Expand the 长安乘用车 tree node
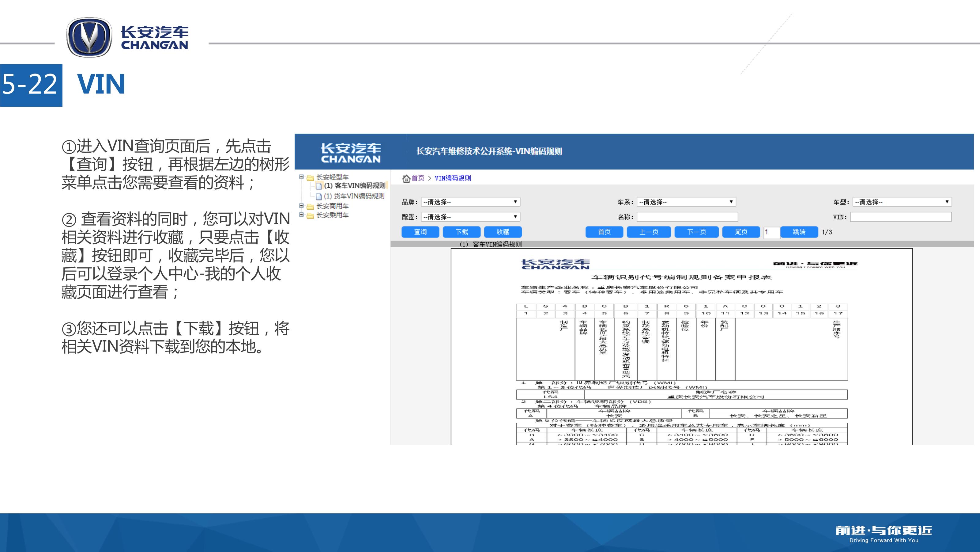The height and width of the screenshot is (552, 980). click(301, 215)
